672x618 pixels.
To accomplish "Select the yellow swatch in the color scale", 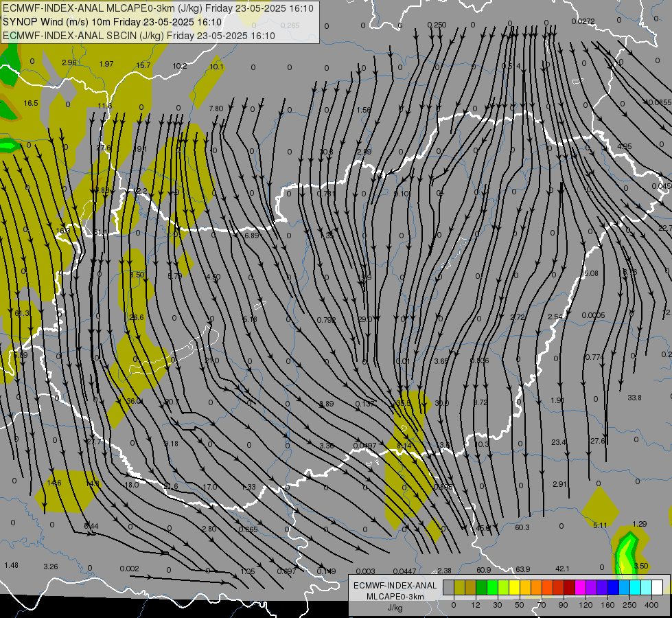I will [x=515, y=587].
